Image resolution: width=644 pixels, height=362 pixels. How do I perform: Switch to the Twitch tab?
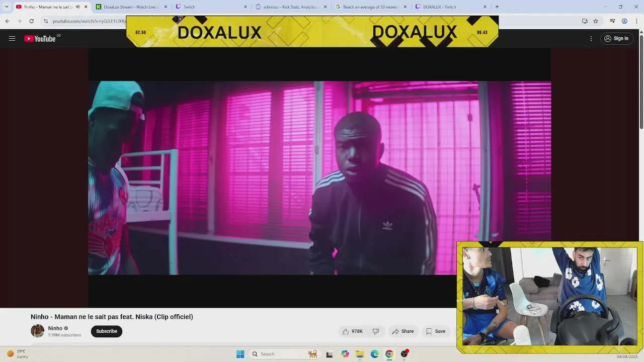pos(211,7)
